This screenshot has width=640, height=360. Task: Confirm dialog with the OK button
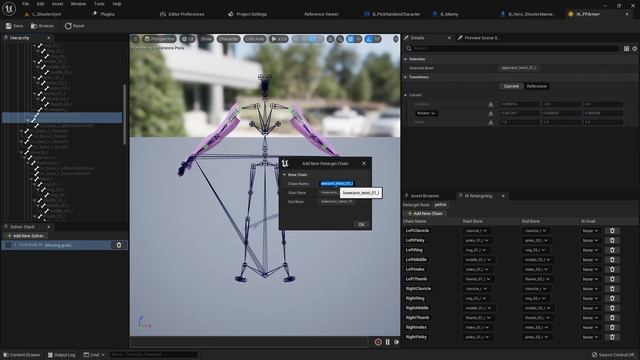[361, 224]
